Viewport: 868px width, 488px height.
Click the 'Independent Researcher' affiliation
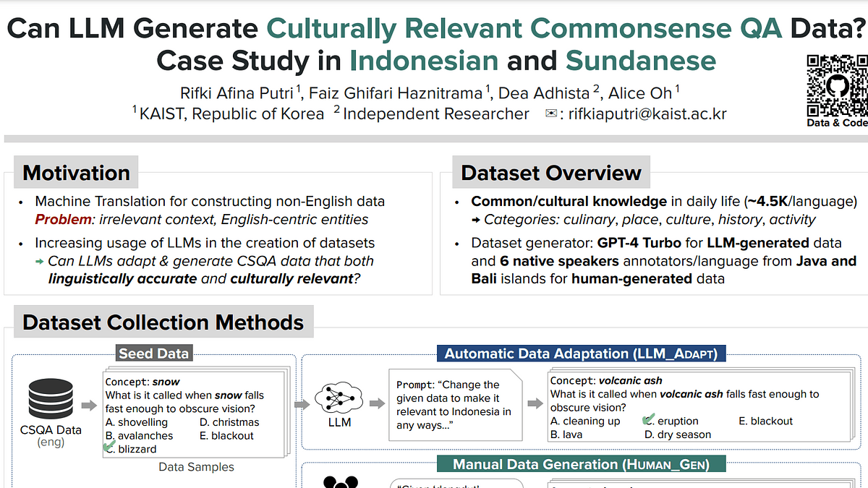[436, 114]
